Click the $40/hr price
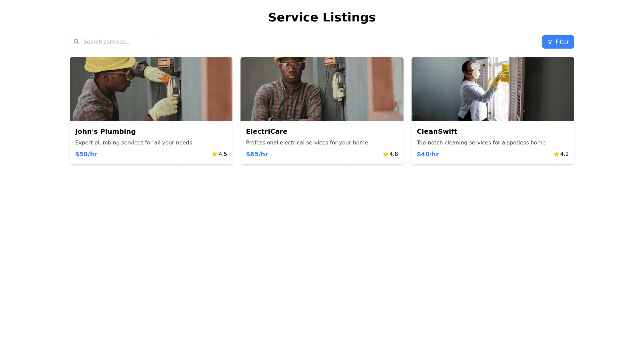 pos(428,154)
